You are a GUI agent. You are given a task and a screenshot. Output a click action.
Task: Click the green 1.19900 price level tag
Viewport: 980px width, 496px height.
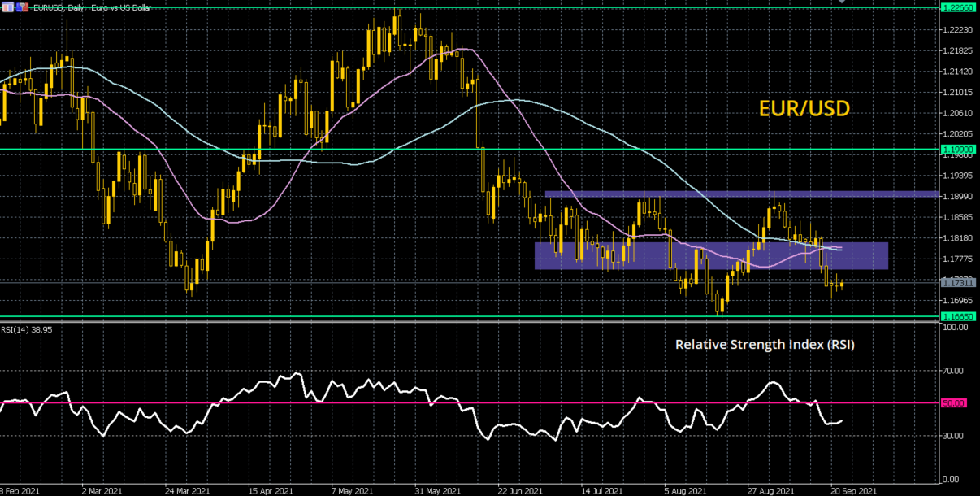958,150
